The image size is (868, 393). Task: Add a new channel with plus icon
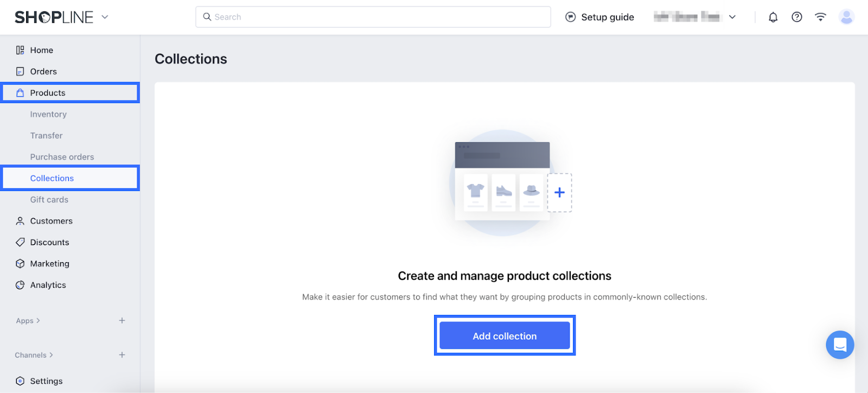click(122, 355)
